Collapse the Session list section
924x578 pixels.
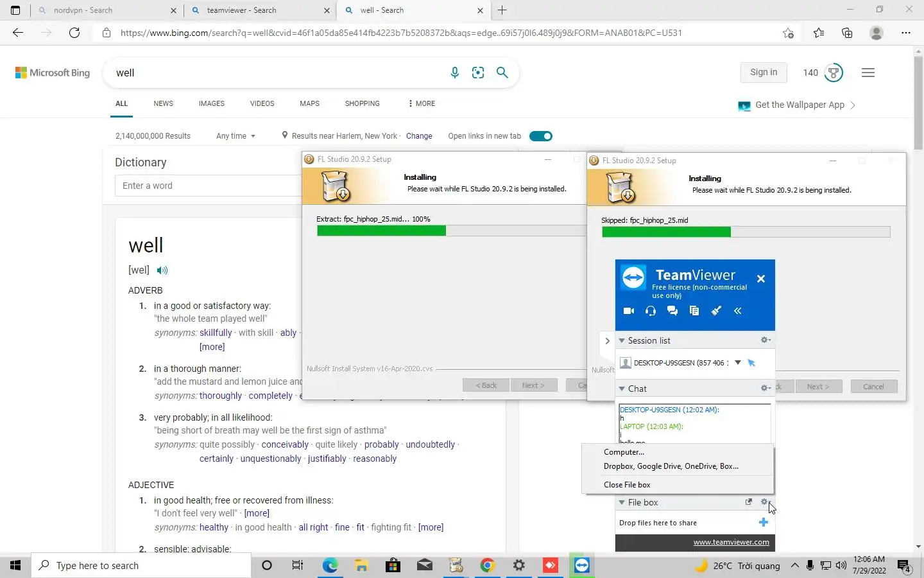pyautogui.click(x=622, y=340)
